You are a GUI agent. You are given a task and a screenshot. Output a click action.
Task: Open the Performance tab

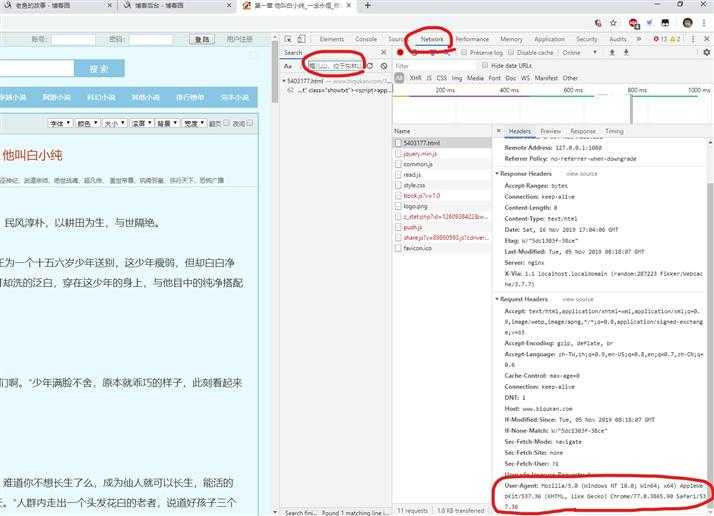tap(472, 39)
